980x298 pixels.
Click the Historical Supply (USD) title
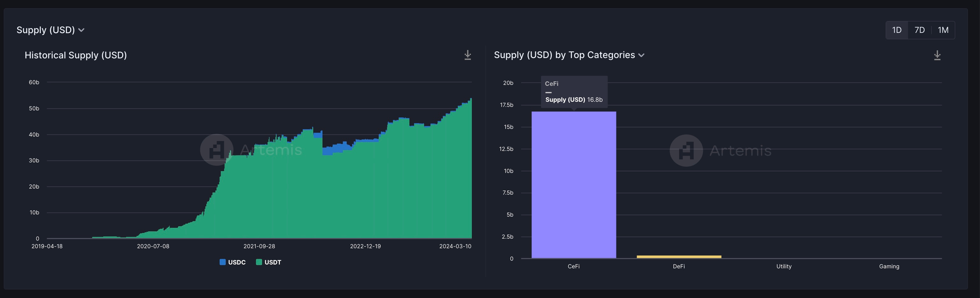(76, 55)
